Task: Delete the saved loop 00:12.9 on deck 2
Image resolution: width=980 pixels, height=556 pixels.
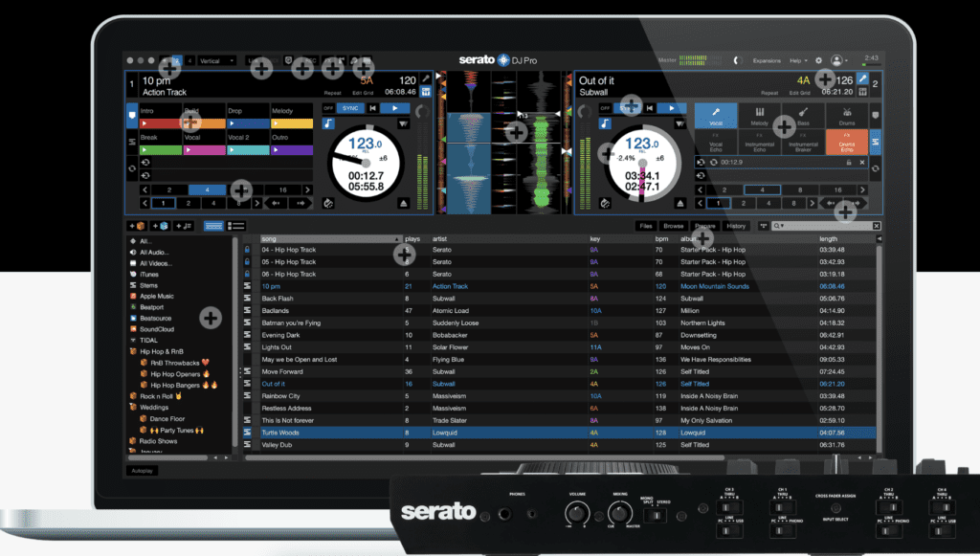Action: coord(862,163)
